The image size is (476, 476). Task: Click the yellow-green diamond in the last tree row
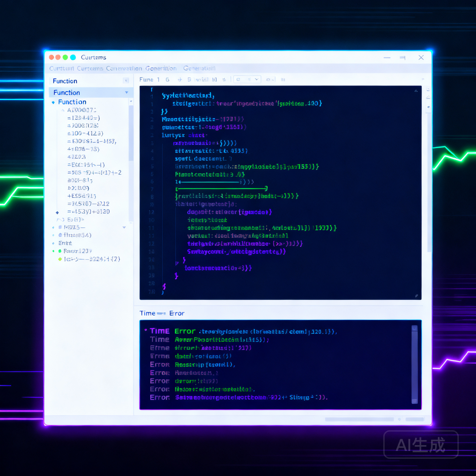60,259
